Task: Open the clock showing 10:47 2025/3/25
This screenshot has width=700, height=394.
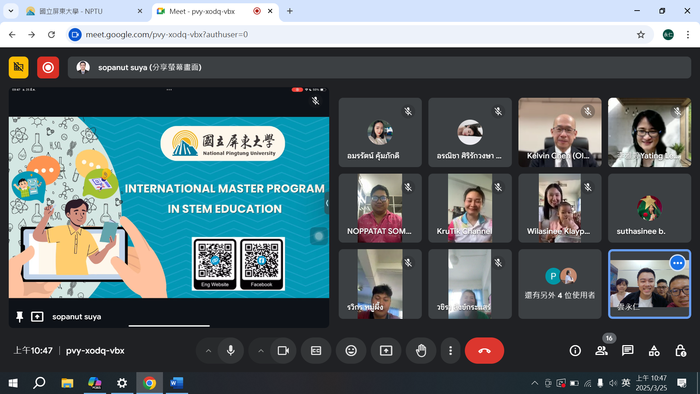Action: 651,383
